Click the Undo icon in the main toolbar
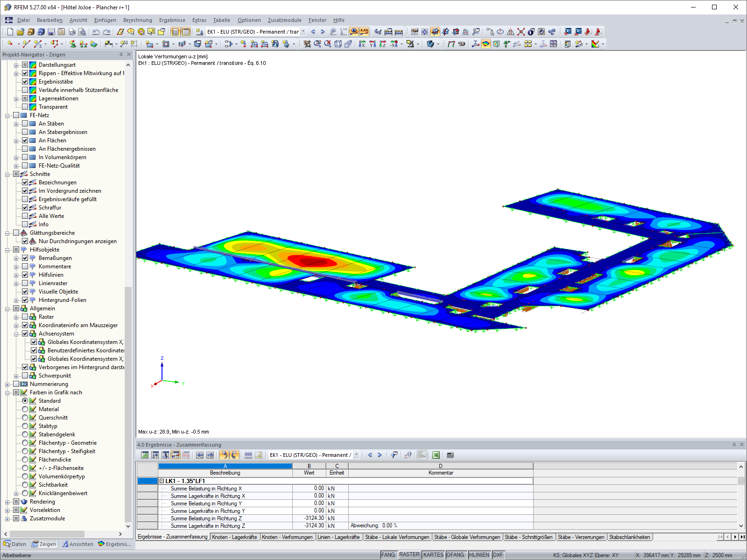The image size is (747, 560). click(95, 32)
